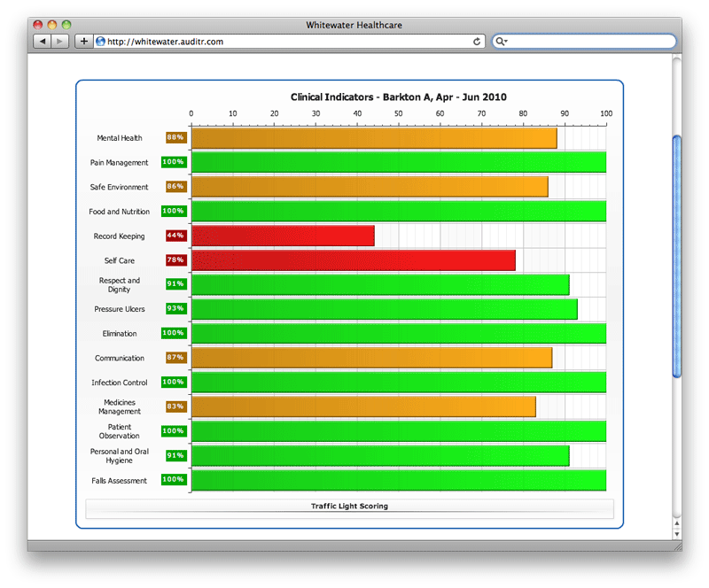Click the browser forward arrow button

click(x=60, y=42)
